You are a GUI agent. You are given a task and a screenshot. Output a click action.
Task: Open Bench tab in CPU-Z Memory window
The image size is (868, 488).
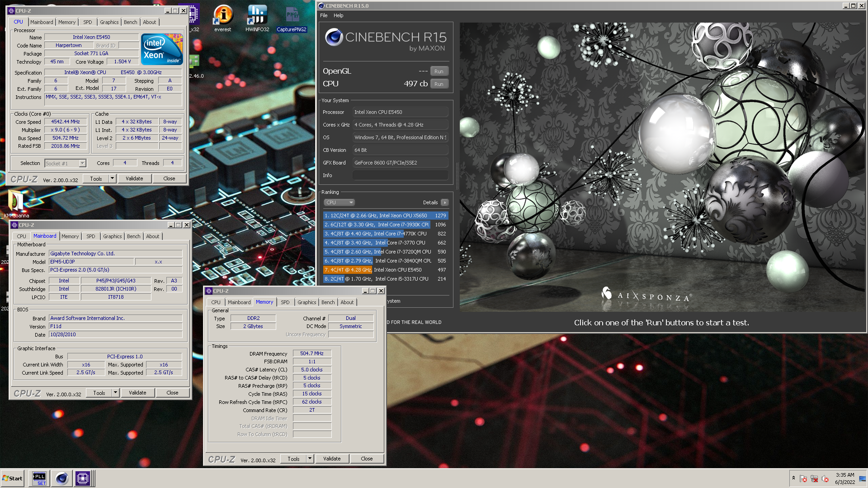coord(328,302)
